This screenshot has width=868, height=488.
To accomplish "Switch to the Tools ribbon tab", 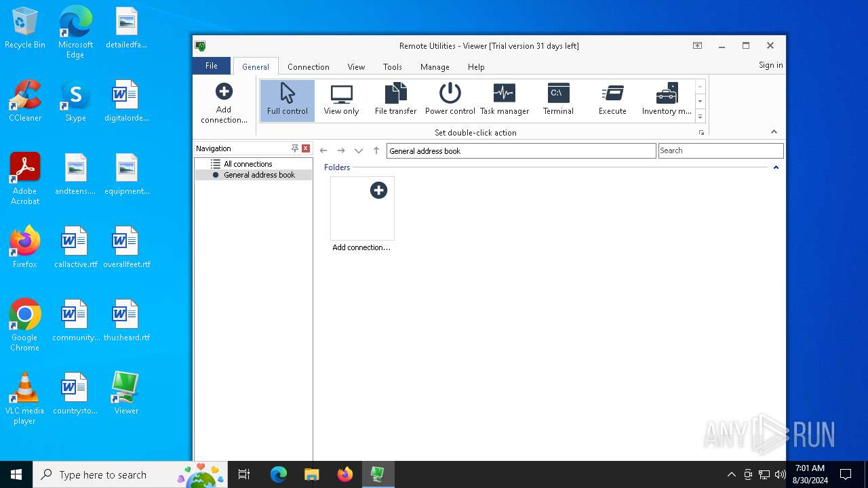I will pos(393,66).
